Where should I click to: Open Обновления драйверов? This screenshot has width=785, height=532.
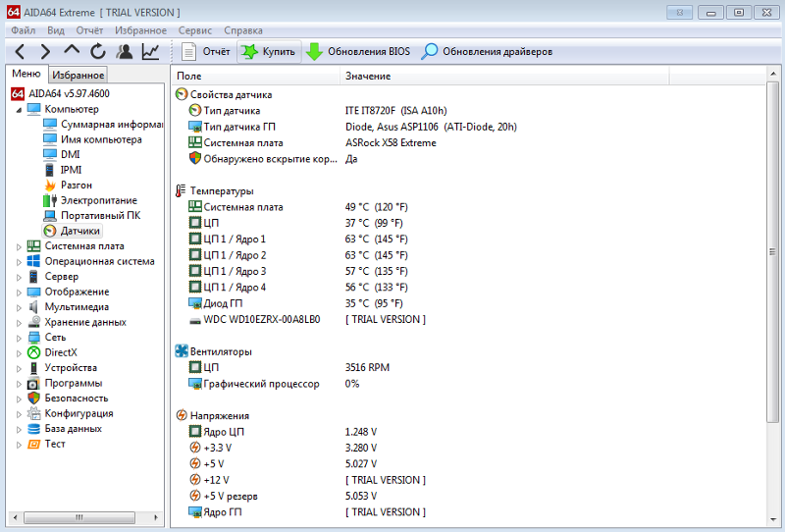487,51
